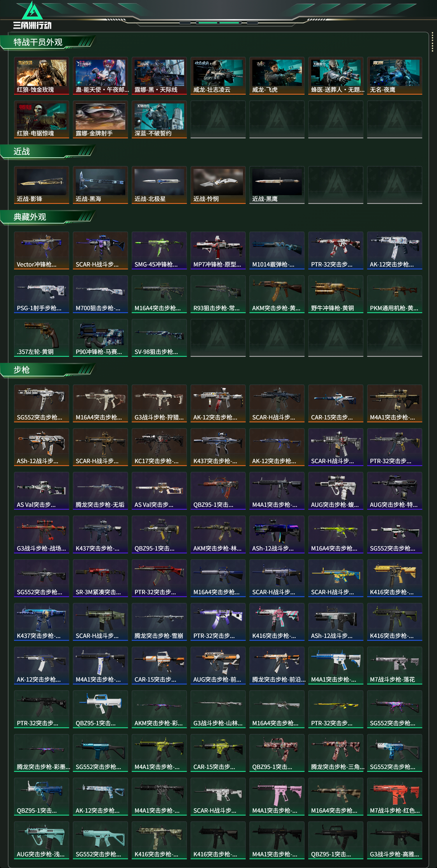Click the 三角洲行动 logo icon
Screen dimensions: 437x868
32,15
